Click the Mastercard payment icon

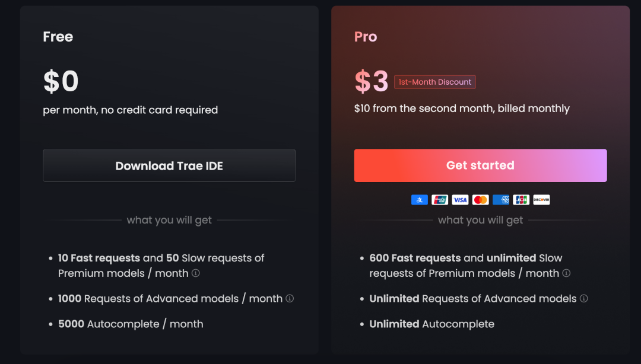click(481, 200)
